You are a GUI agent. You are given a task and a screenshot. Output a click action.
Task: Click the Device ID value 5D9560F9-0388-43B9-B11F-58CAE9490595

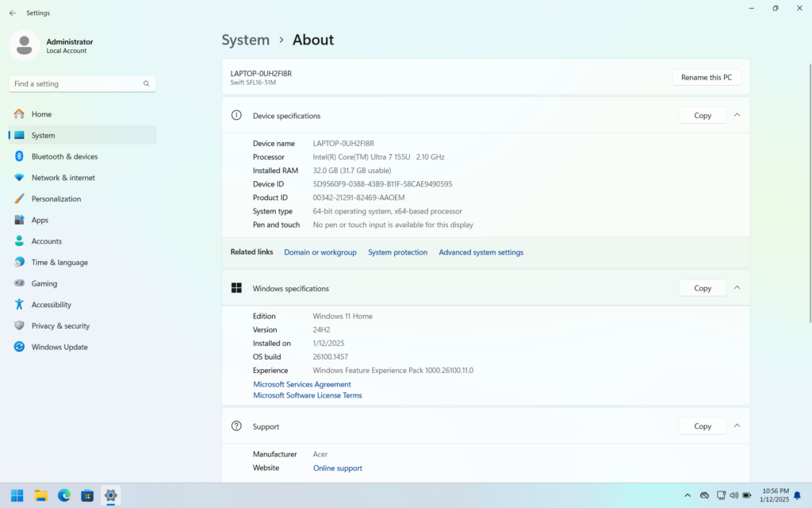382,184
